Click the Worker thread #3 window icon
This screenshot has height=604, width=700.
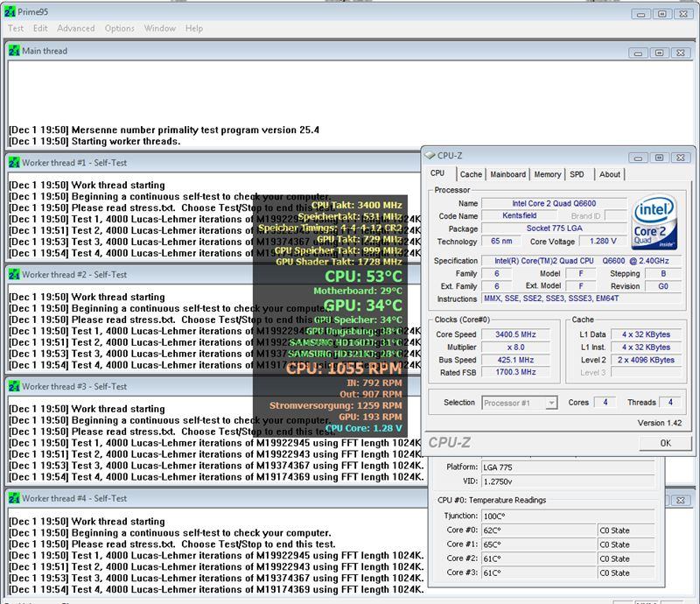(14, 386)
